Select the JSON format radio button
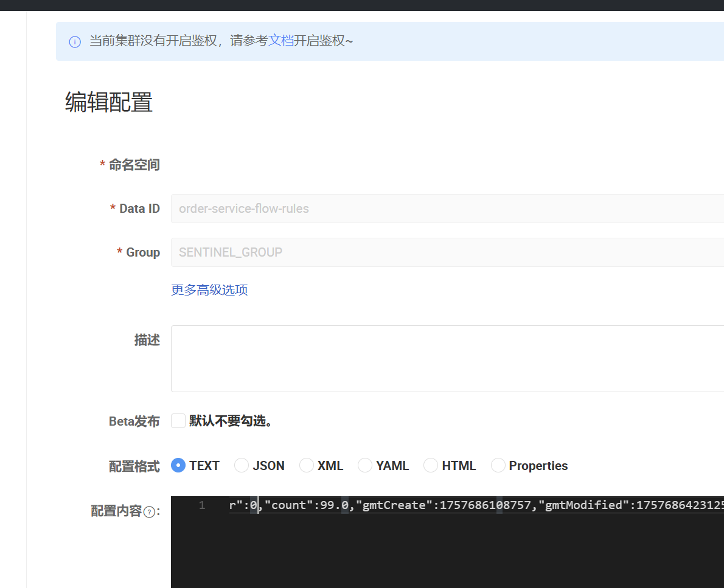The width and height of the screenshot is (724, 588). (x=242, y=465)
